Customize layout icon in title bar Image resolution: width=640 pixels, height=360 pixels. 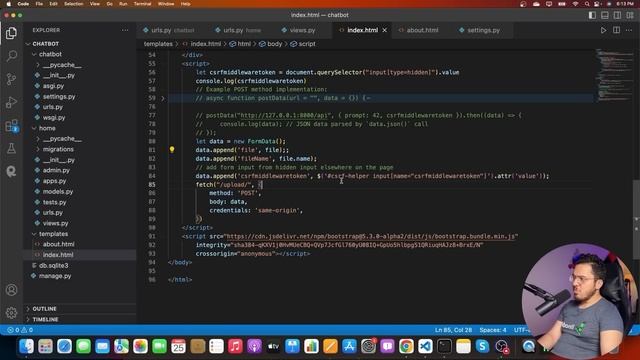pos(630,15)
